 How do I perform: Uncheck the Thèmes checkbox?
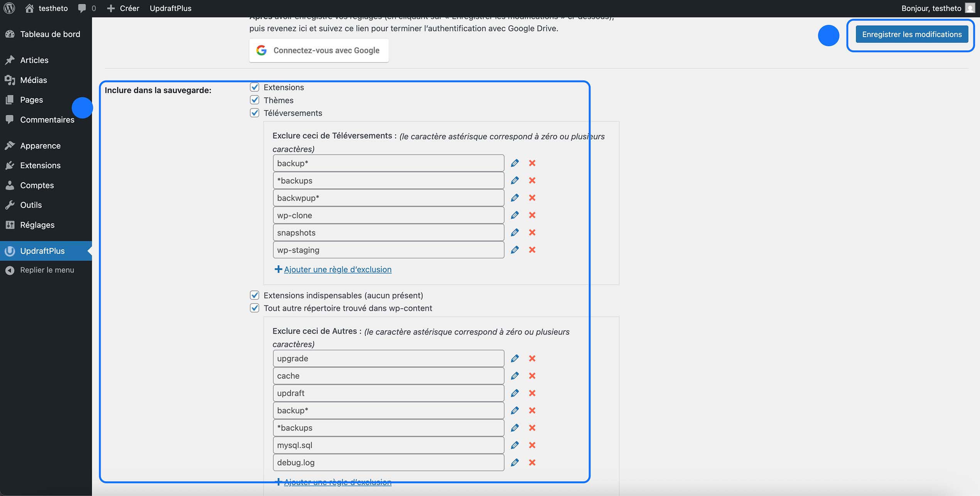point(255,100)
